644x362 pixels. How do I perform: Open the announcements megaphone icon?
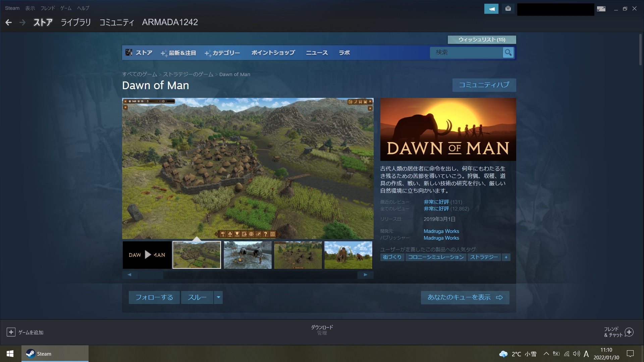[491, 9]
